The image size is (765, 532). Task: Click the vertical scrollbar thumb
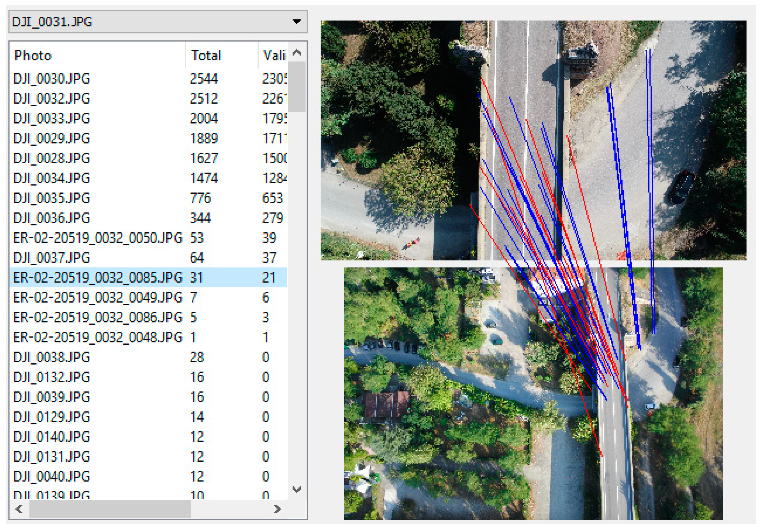pyautogui.click(x=297, y=87)
